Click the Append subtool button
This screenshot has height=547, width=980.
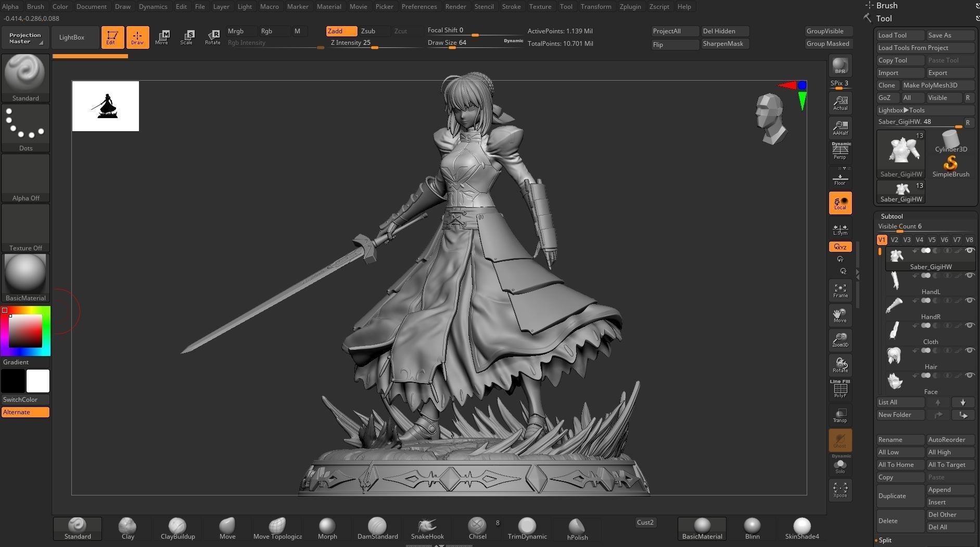951,490
